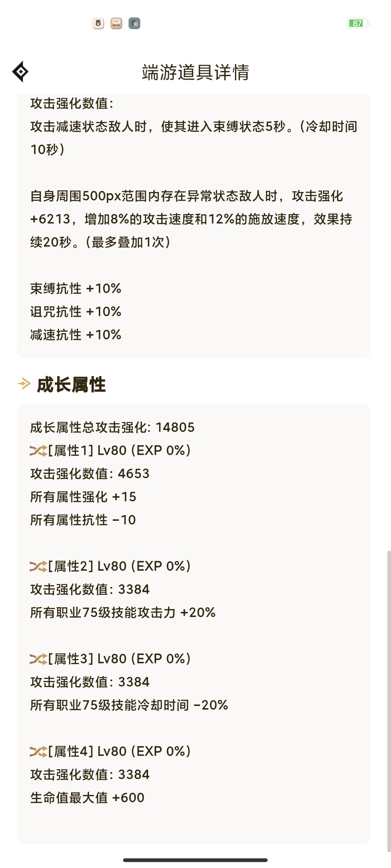
Task: Open the beige message-card notification icon
Action: click(116, 24)
